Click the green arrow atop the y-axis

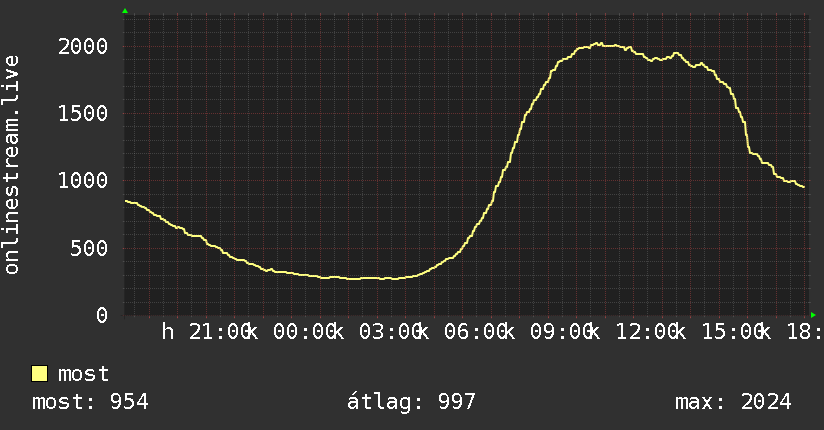click(125, 11)
